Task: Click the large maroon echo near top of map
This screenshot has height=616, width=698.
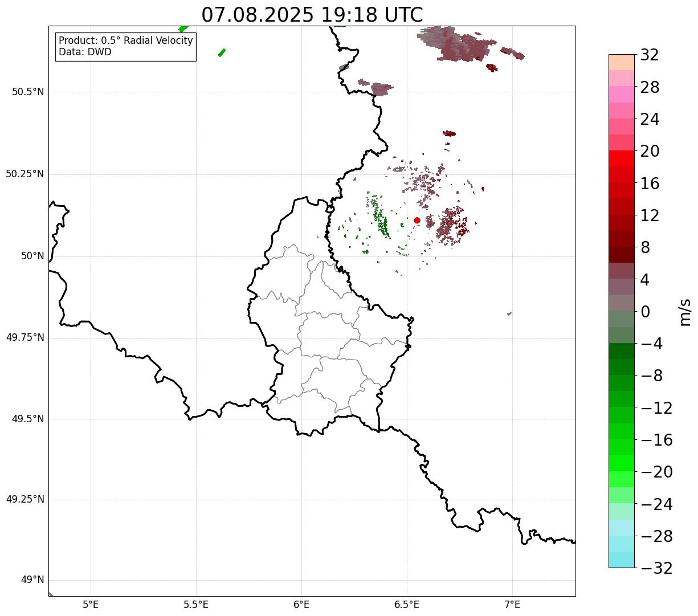Action: (x=456, y=44)
